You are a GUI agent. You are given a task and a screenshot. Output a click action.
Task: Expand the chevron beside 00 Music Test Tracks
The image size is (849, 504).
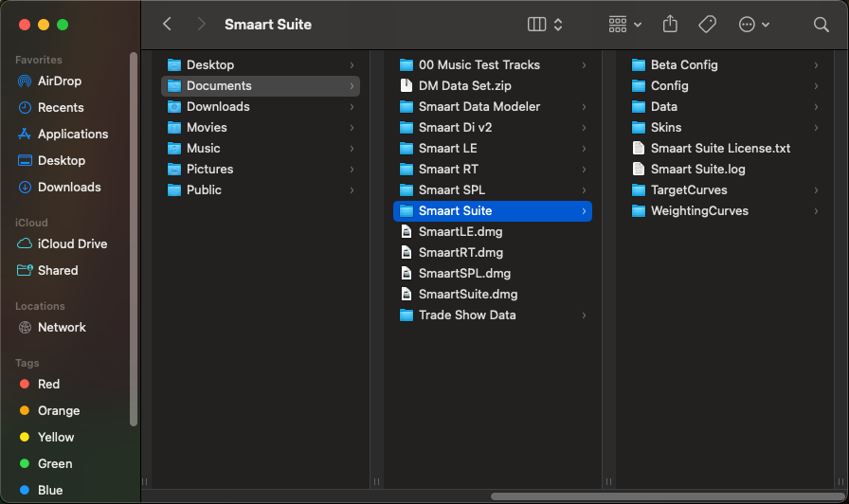coord(584,65)
